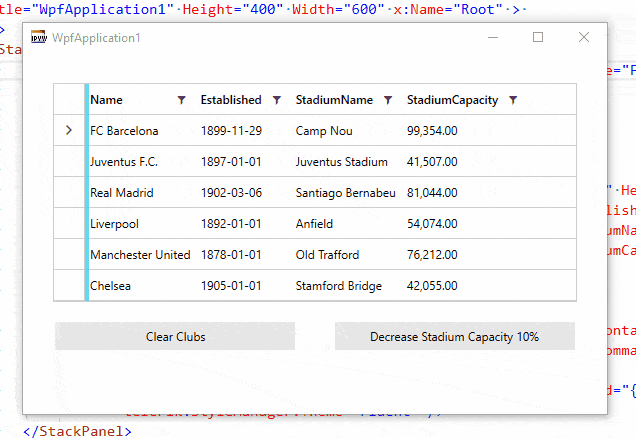Click the WpfApplication1 window icon
The image size is (636, 438).
pos(39,37)
